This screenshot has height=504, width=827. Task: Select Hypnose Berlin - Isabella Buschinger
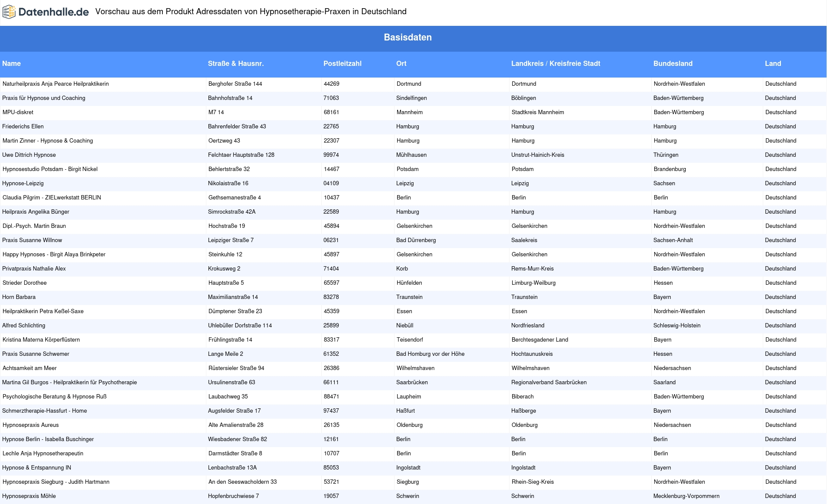coord(48,439)
